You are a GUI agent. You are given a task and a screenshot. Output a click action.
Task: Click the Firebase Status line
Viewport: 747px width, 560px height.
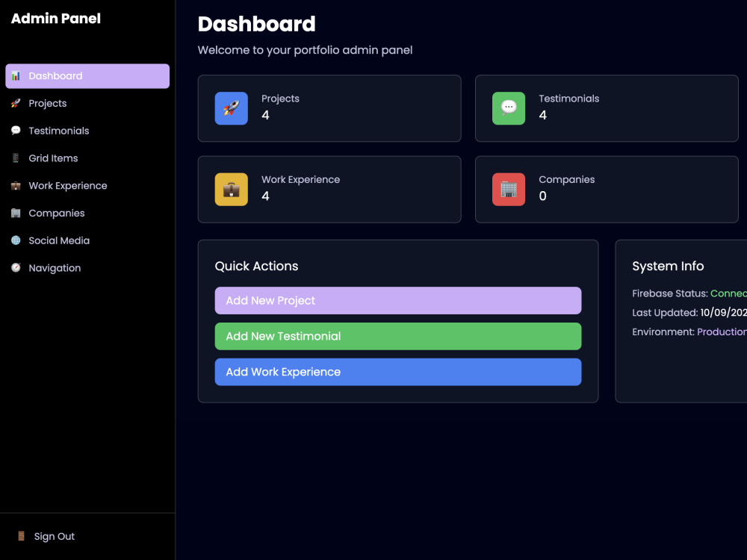pyautogui.click(x=689, y=293)
